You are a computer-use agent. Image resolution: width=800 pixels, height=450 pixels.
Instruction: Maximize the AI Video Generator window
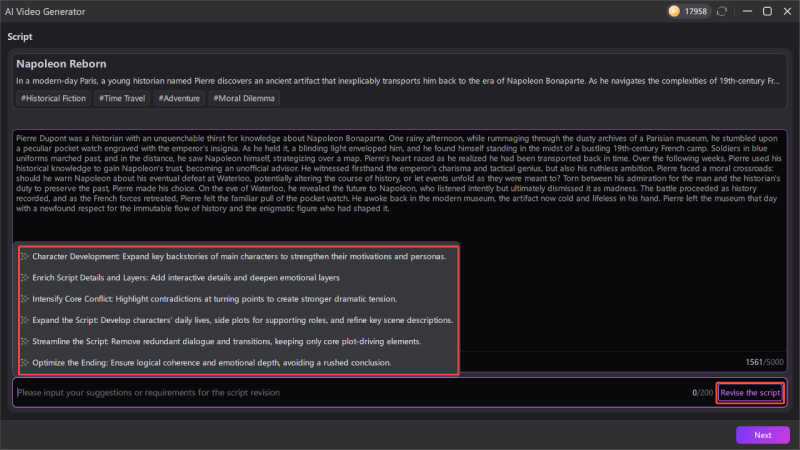click(x=766, y=11)
